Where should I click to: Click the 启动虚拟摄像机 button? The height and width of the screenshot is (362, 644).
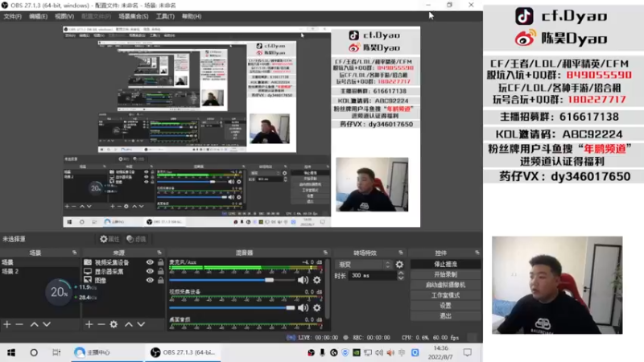446,285
